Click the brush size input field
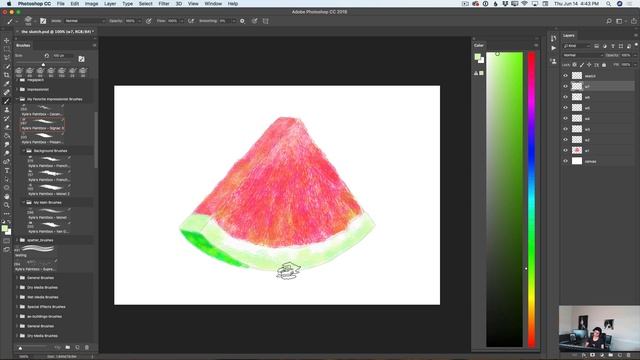Screen dimensions: 640x360 click(62, 56)
